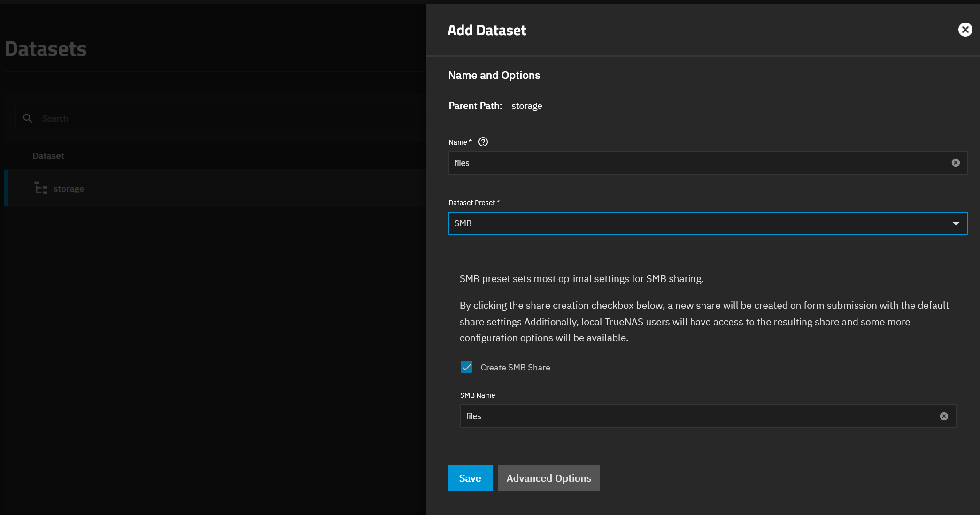Click the search magnifier icon
The width and height of the screenshot is (980, 515).
coord(28,118)
